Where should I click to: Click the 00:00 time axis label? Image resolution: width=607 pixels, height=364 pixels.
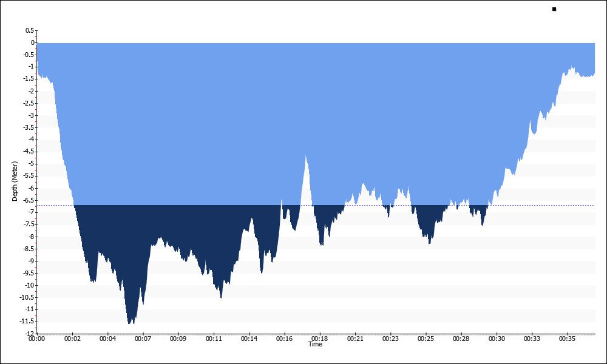[37, 339]
